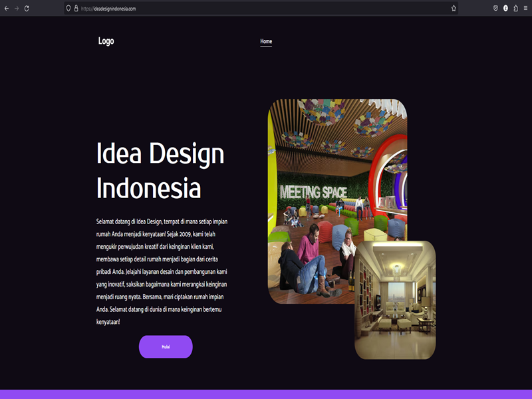Viewport: 532px width, 399px height.
Task: Go back to the previous page
Action: [7, 9]
